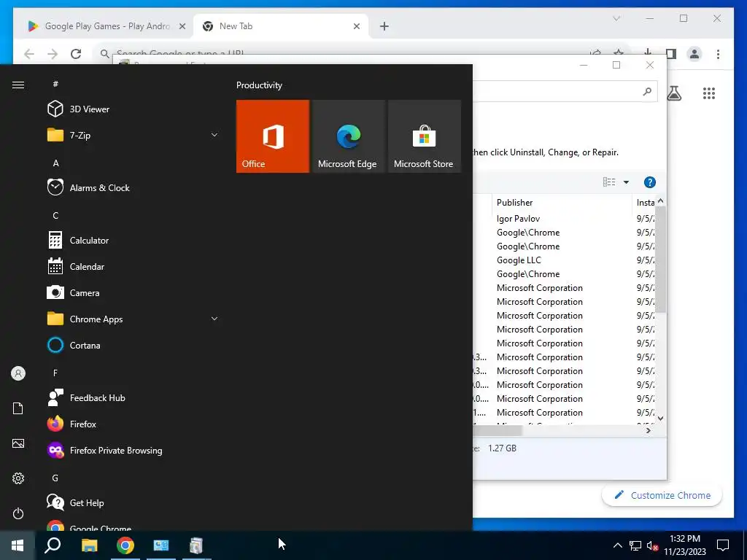747x560 pixels.
Task: Go back in Chrome
Action: (x=29, y=54)
